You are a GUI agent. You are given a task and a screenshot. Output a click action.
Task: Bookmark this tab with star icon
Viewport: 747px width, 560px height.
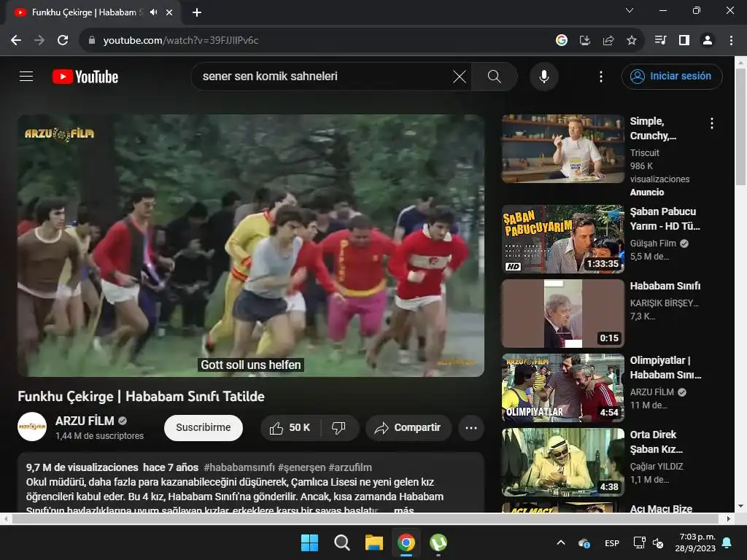632,40
